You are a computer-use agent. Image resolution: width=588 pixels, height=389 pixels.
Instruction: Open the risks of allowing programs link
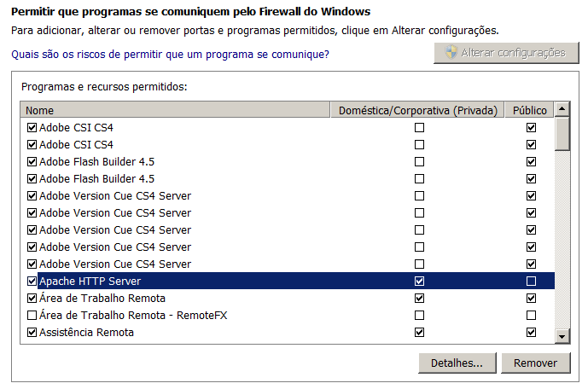[x=170, y=55]
